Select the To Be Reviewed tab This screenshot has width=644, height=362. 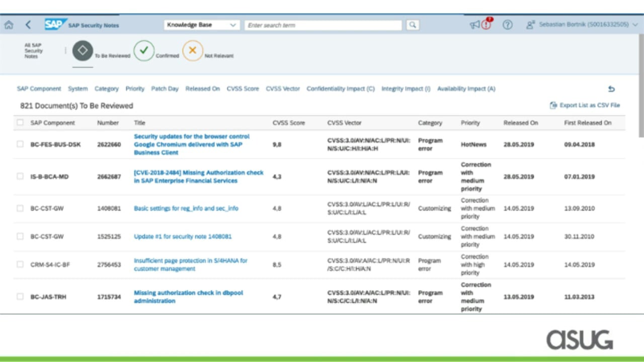click(x=101, y=52)
